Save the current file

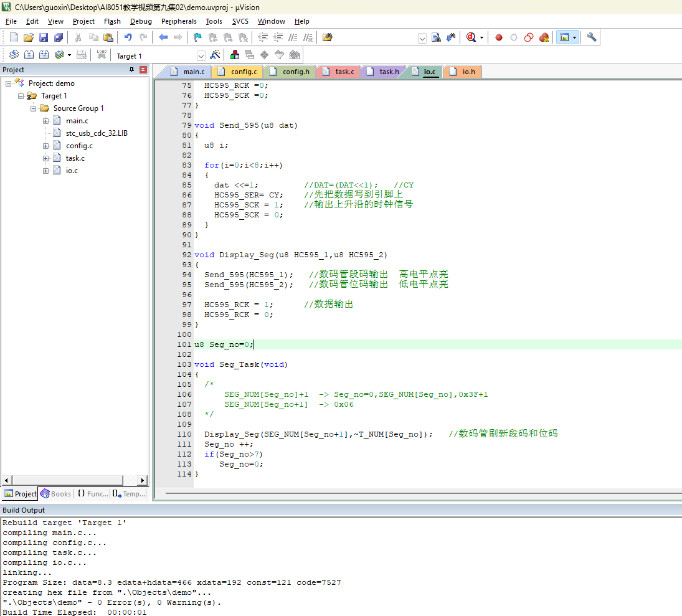tap(44, 37)
